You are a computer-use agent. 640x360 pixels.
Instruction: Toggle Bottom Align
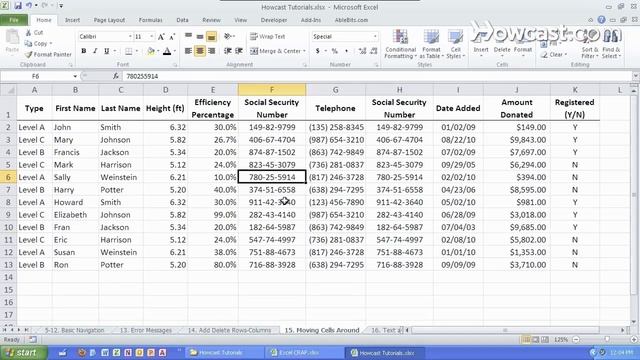pyautogui.click(x=211, y=37)
